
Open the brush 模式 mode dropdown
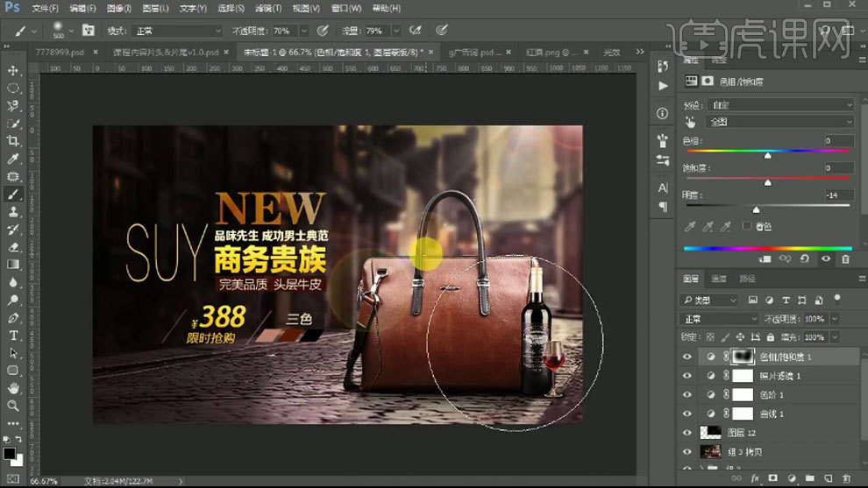pos(175,31)
